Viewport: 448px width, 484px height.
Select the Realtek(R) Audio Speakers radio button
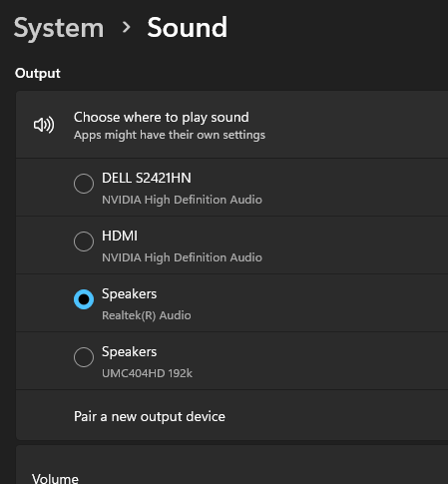(x=84, y=299)
